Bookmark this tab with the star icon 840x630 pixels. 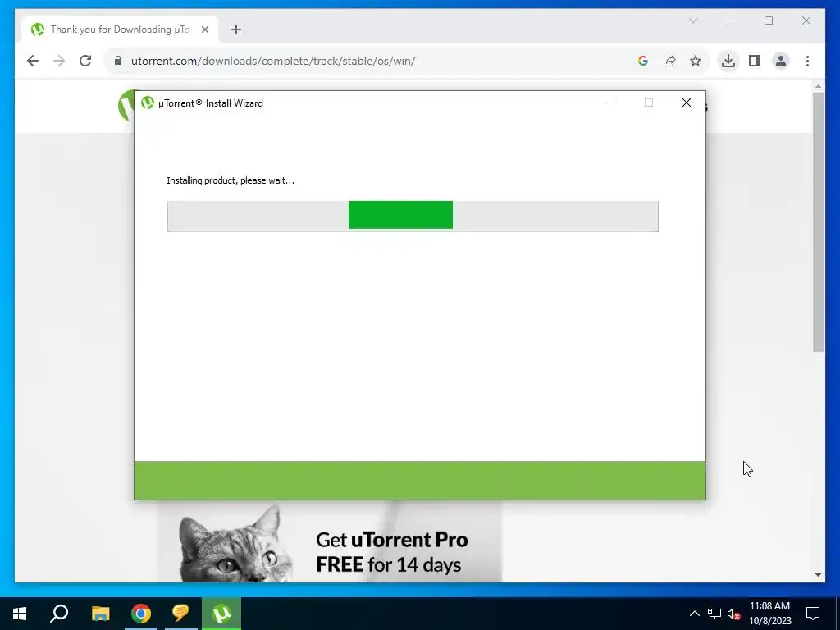pos(696,61)
